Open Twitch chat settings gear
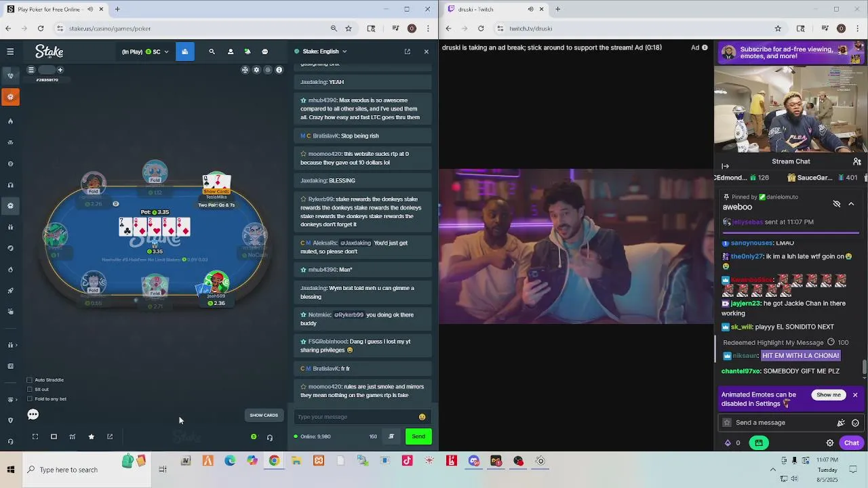The width and height of the screenshot is (868, 488). (x=830, y=443)
